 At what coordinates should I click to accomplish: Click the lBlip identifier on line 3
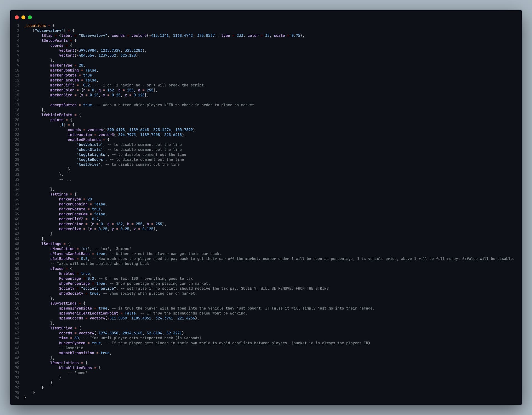pyautogui.click(x=47, y=35)
